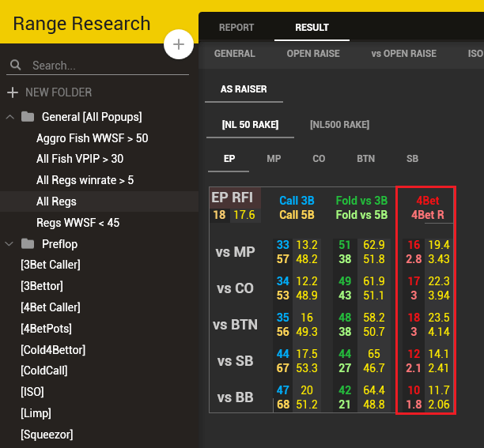This screenshot has height=448, width=484.
Task: Open the [Cold4Bettor] item
Action: coord(53,350)
